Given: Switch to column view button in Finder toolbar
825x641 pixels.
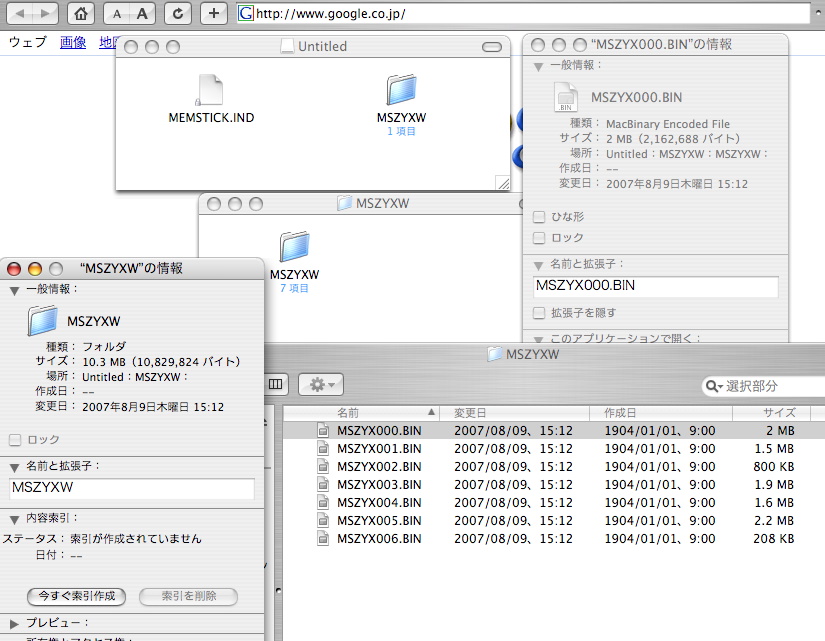Looking at the screenshot, I should click(275, 384).
